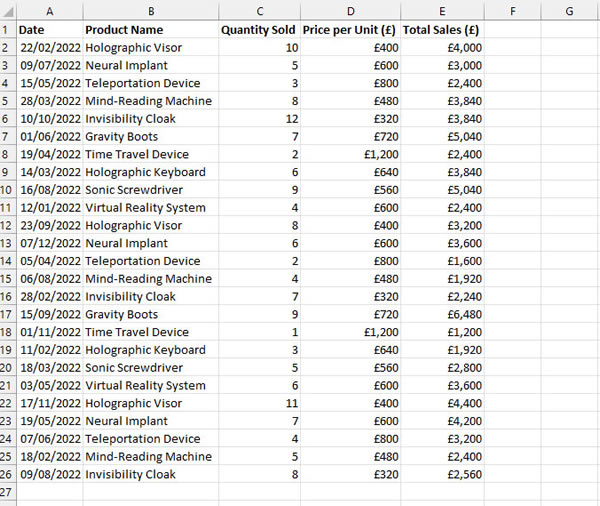
Task: Select row 27 header
Action: click(8, 492)
